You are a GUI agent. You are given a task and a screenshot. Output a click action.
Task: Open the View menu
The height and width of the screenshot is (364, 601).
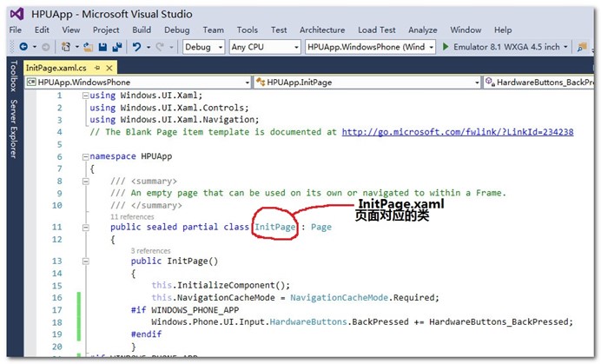pyautogui.click(x=71, y=30)
